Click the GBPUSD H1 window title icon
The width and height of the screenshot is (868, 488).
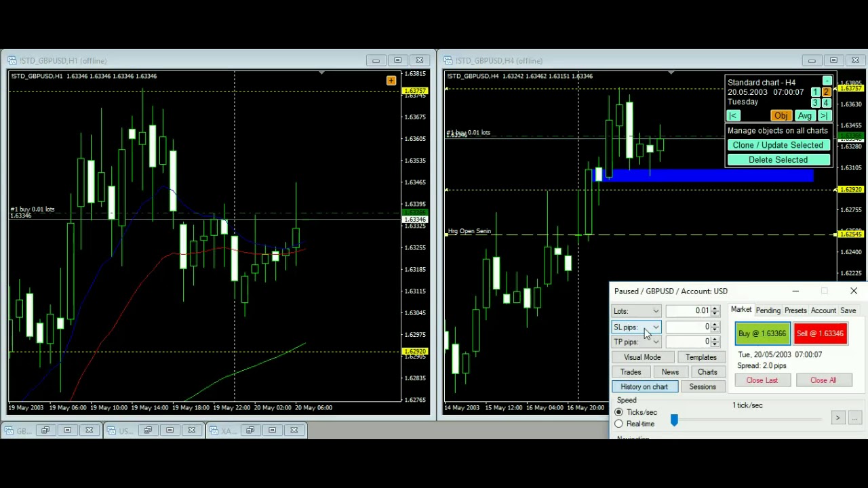coord(12,60)
